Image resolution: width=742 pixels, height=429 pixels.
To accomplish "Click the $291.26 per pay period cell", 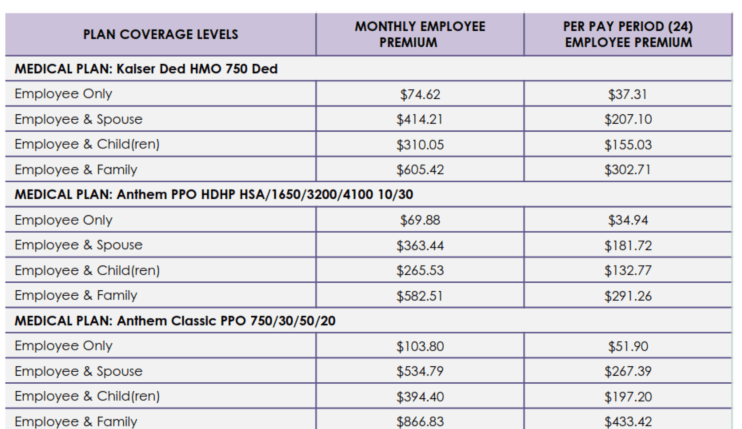I will (627, 296).
